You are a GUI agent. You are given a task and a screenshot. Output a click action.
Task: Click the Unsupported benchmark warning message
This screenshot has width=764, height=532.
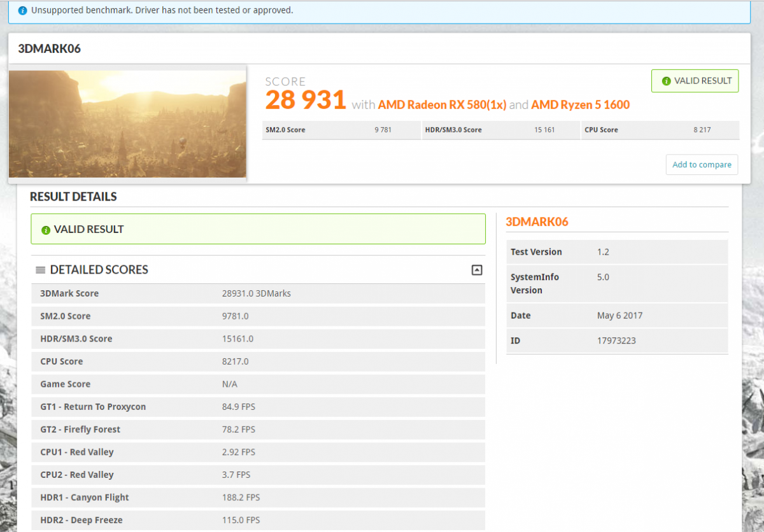(163, 11)
